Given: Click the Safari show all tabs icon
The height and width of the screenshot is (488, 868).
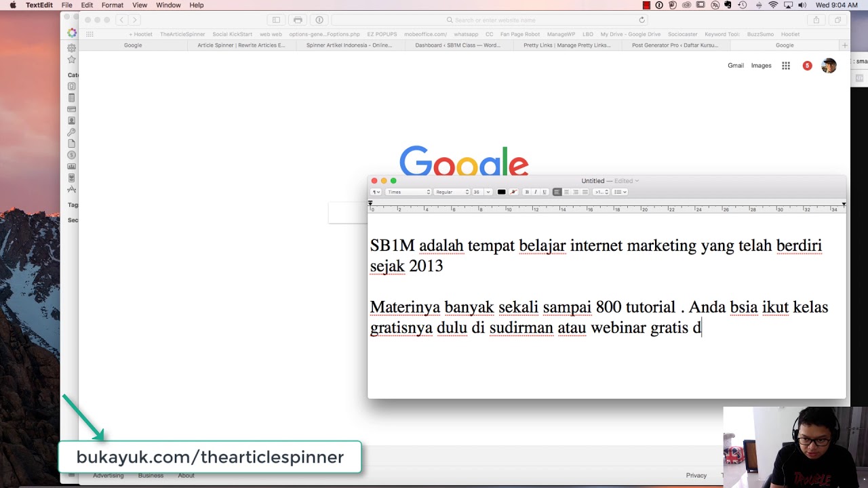Looking at the screenshot, I should 837,20.
